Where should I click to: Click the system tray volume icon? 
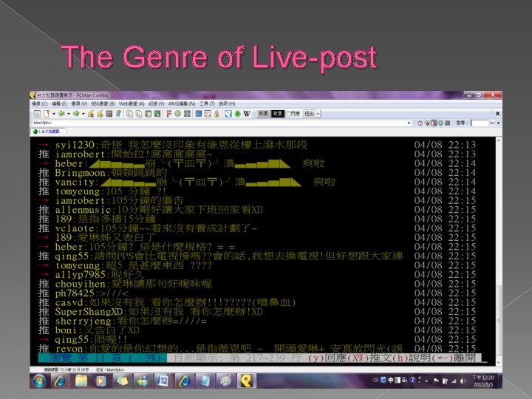pos(463,381)
